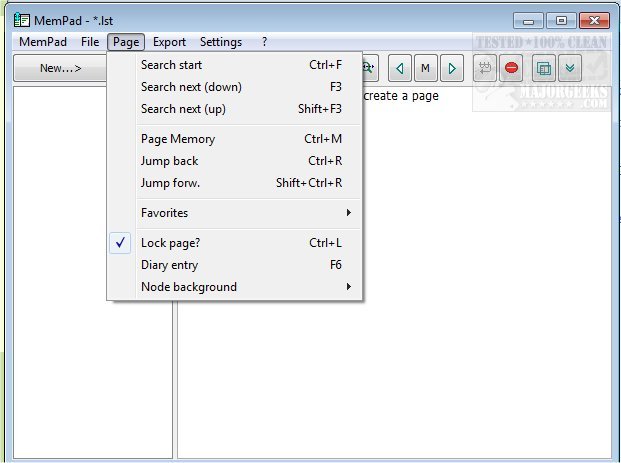Open the Settings menu
This screenshot has height=463, width=621.
coord(221,42)
